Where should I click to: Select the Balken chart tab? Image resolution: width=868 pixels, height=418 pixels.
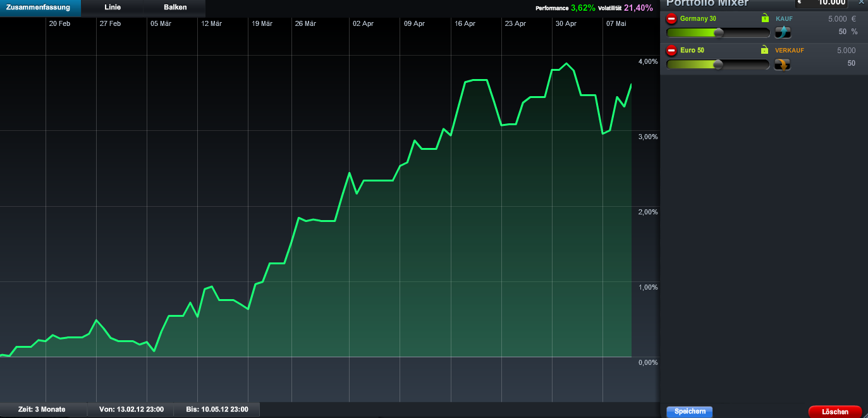pos(175,8)
